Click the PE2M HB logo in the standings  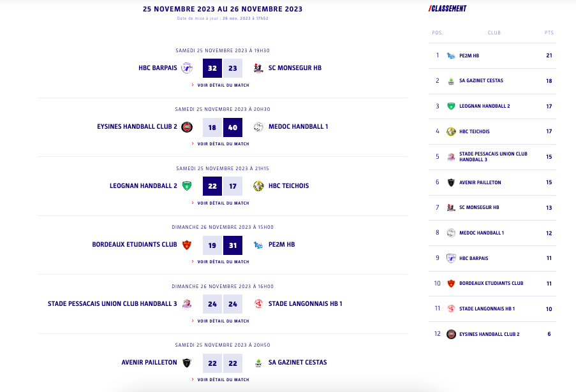pos(451,55)
